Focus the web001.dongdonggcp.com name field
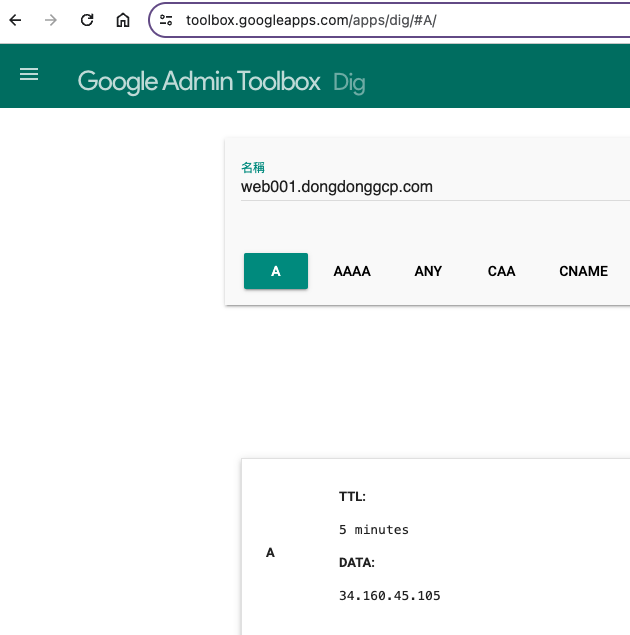The image size is (630, 635). [400, 186]
